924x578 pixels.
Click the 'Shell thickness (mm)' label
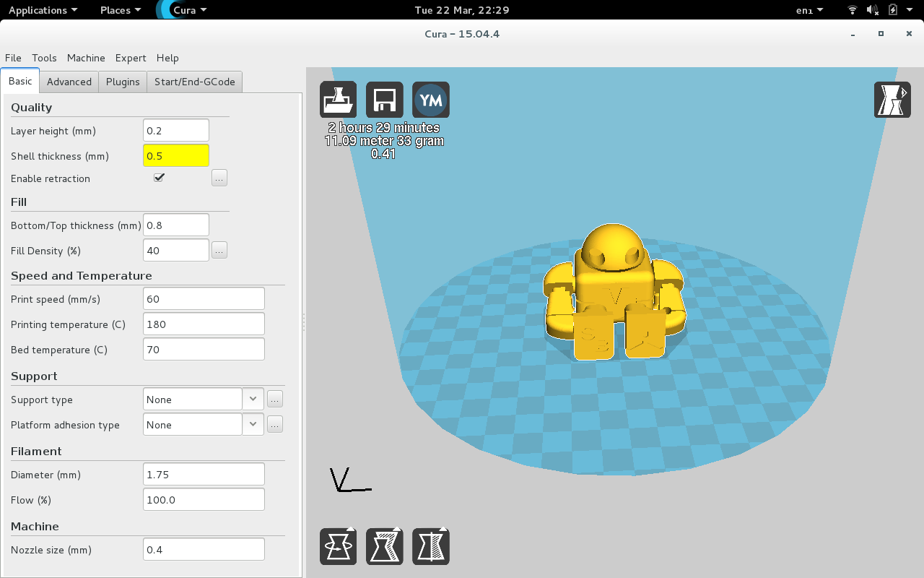pos(60,156)
